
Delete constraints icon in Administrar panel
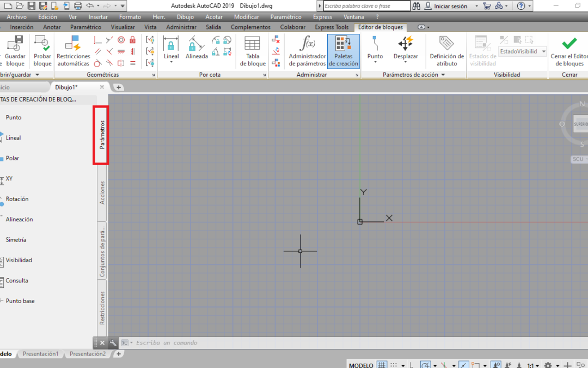(276, 39)
